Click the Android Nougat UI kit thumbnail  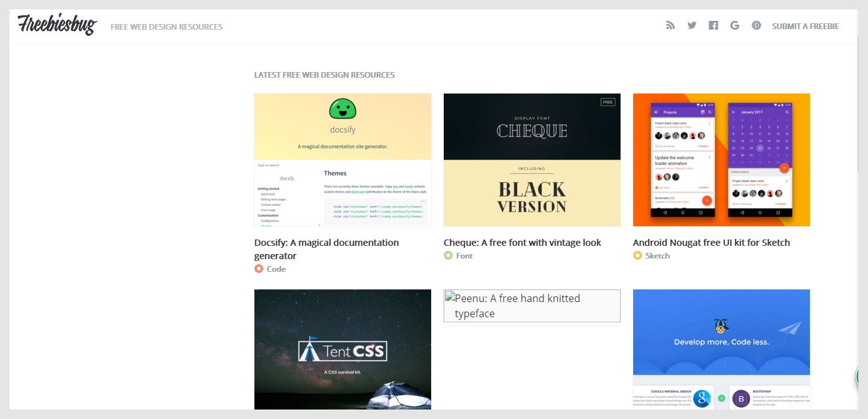(x=722, y=160)
